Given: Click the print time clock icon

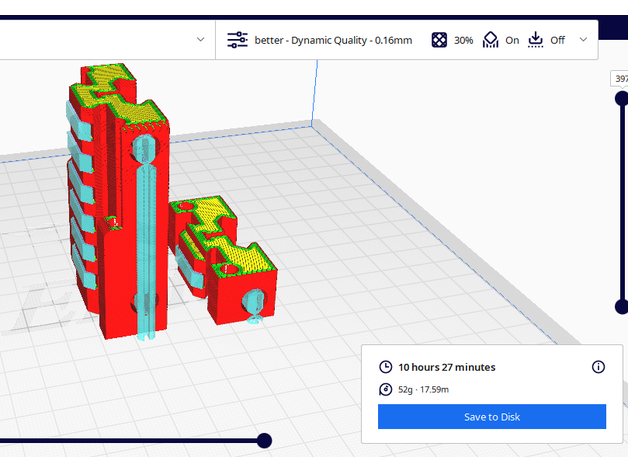Looking at the screenshot, I should pyautogui.click(x=386, y=367).
